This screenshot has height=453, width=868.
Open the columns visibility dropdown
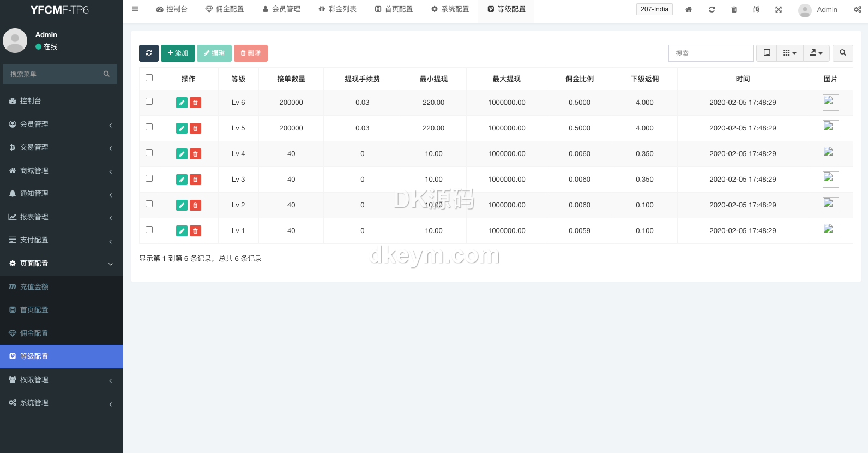click(789, 53)
